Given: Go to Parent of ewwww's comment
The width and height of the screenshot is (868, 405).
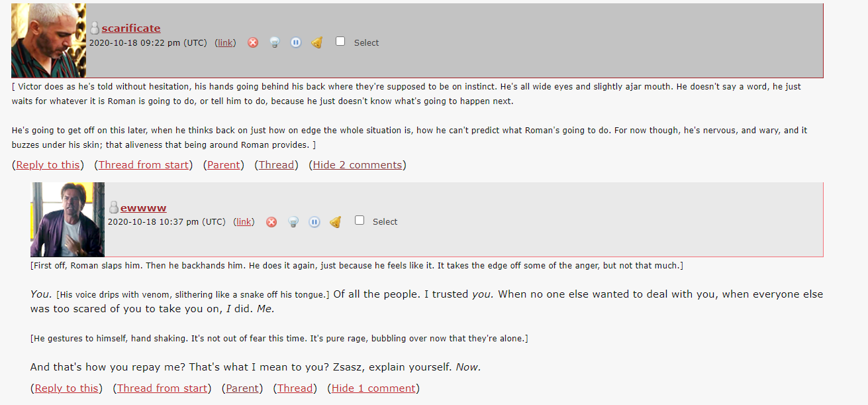Looking at the screenshot, I should (242, 388).
